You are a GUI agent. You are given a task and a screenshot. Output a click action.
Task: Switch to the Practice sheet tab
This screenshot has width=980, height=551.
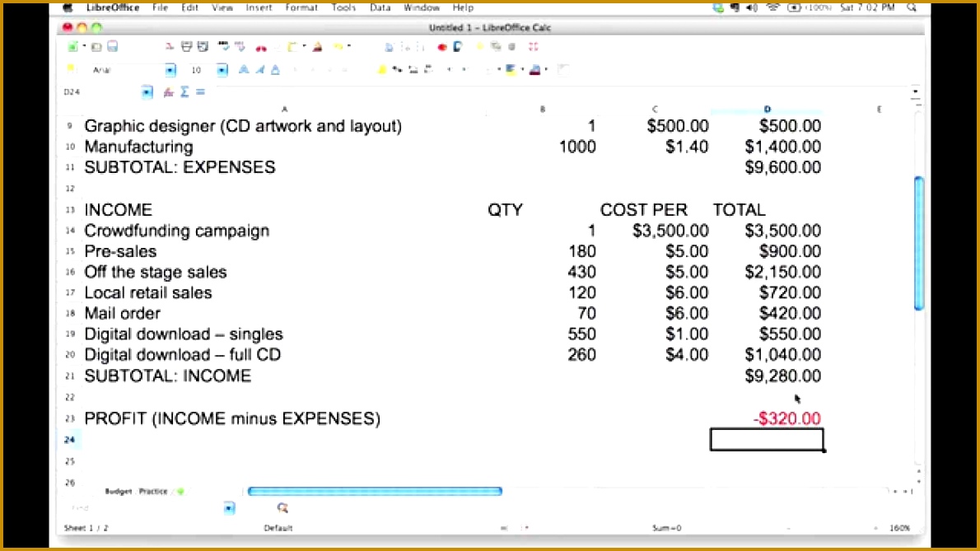(153, 492)
